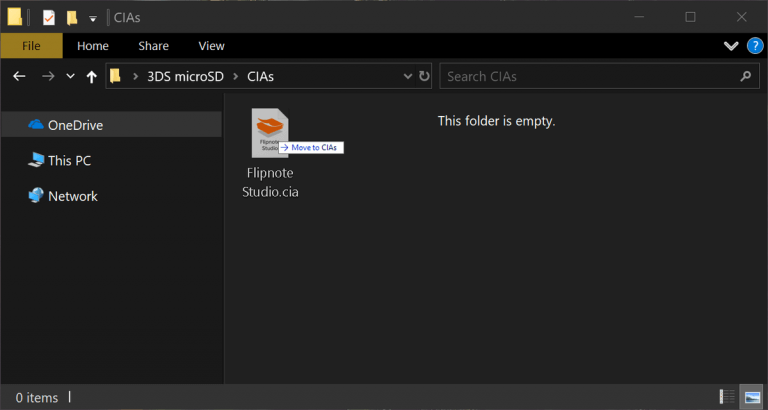Click the Search CIAs field

click(590, 76)
